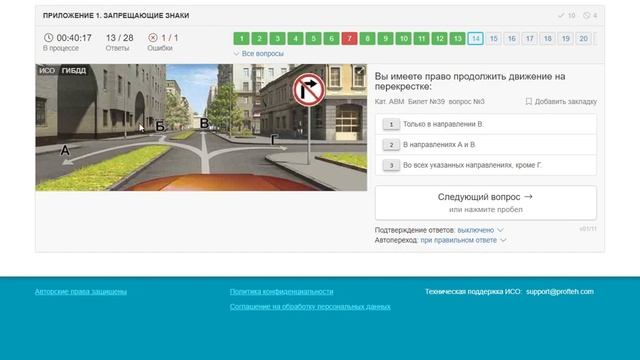Screen dimensions: 640x360
Task: Jump to question 10
Action: click(403, 38)
